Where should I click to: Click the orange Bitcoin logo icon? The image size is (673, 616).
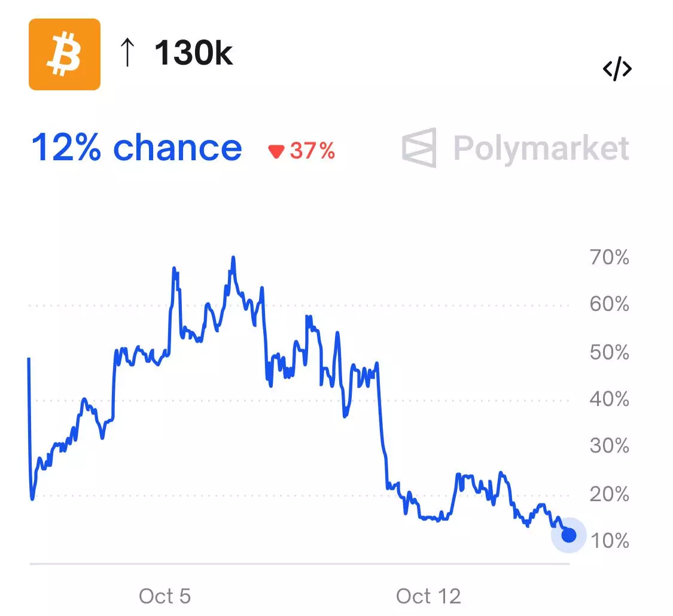click(x=65, y=54)
